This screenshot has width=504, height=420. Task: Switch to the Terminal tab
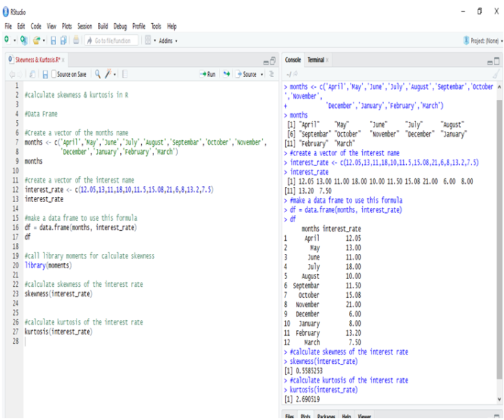click(x=315, y=60)
